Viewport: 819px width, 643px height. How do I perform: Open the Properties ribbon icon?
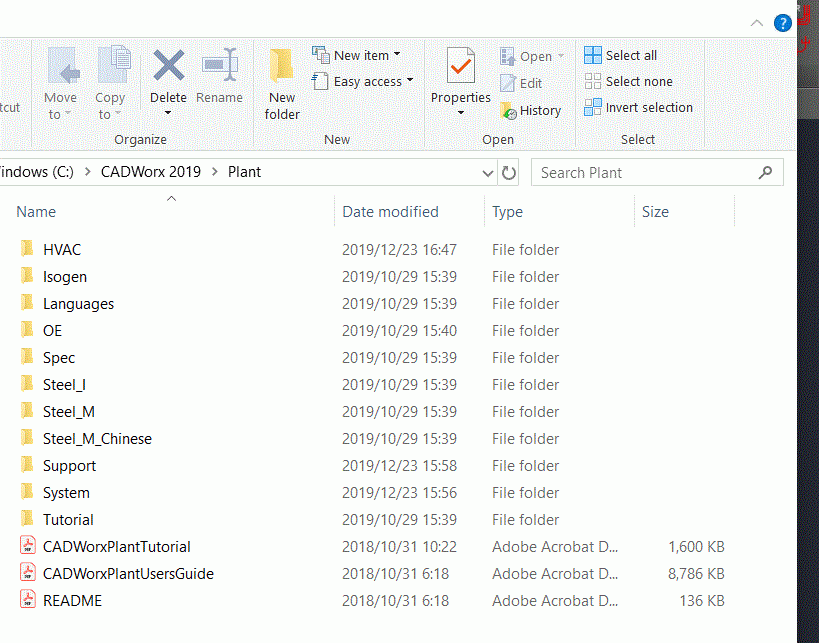tap(461, 66)
